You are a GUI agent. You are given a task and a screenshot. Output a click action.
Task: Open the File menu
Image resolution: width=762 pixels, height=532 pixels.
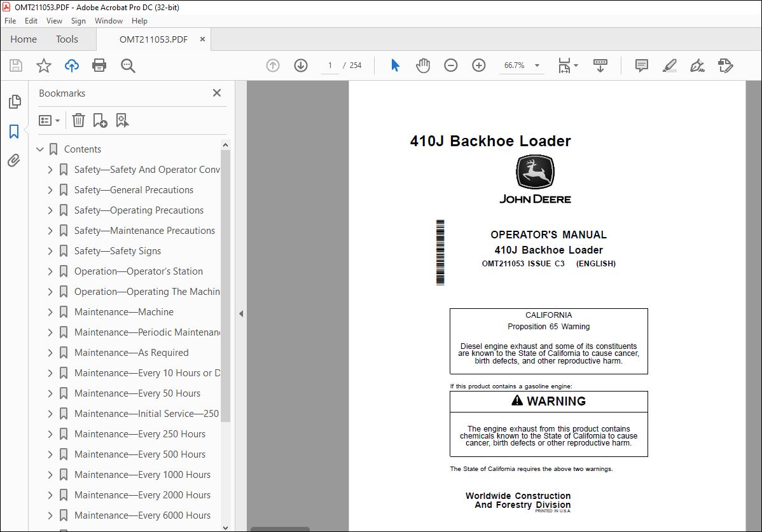10,21
